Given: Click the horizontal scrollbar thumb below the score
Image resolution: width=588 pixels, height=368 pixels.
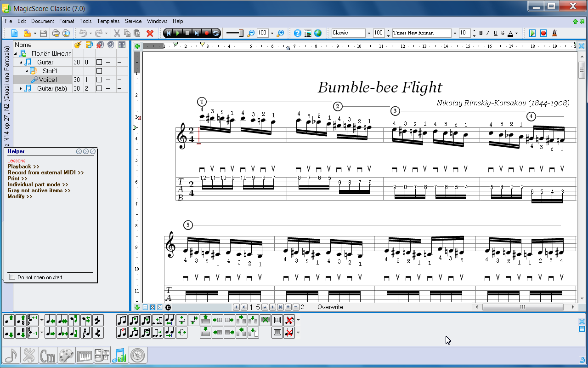Looking at the screenshot, I should (x=523, y=307).
